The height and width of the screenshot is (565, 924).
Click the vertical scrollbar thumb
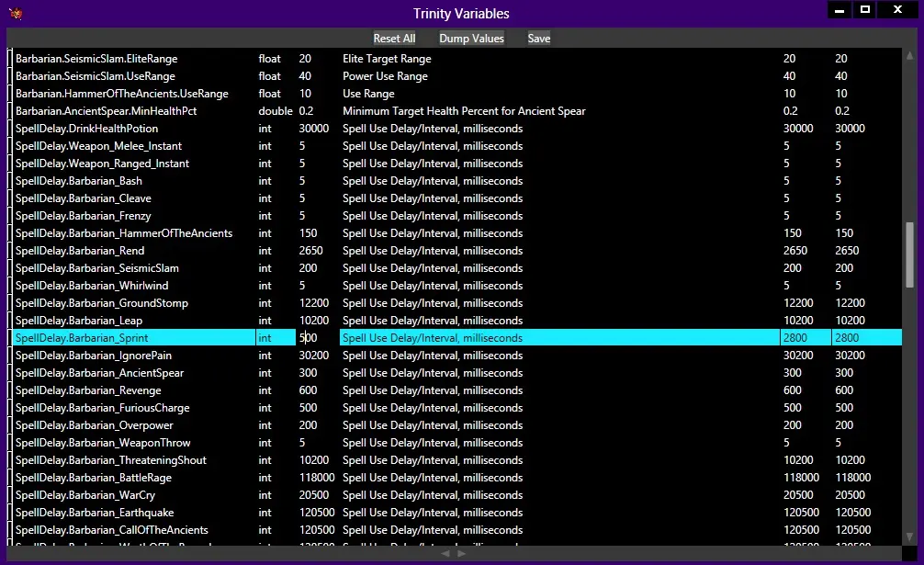(909, 254)
